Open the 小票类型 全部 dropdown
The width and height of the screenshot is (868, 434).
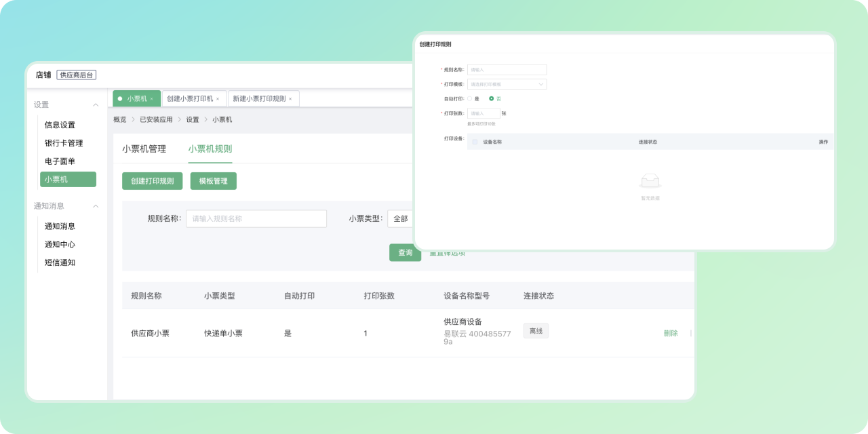401,218
